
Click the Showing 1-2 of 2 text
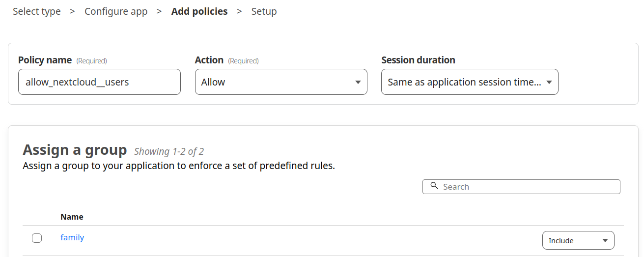(x=169, y=151)
